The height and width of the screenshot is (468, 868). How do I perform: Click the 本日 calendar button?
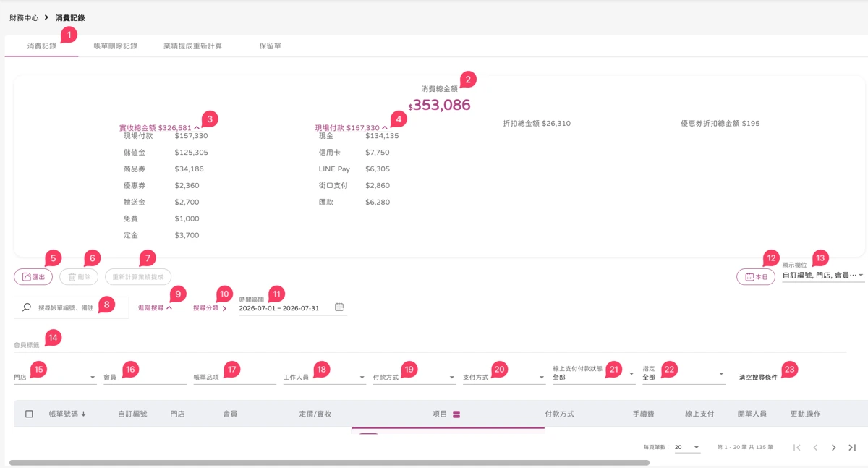pos(755,276)
